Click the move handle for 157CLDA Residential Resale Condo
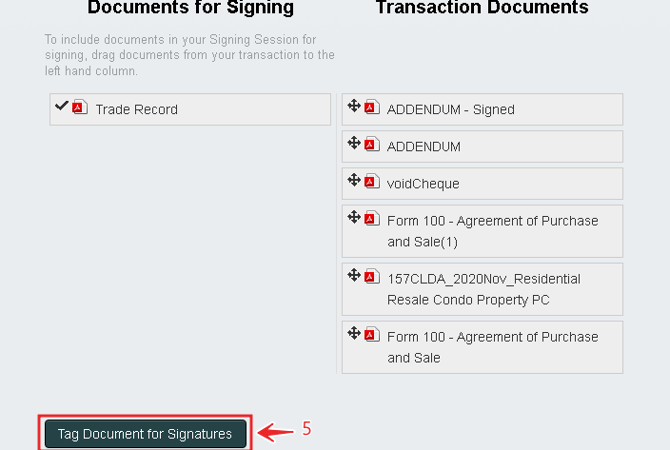 [353, 275]
